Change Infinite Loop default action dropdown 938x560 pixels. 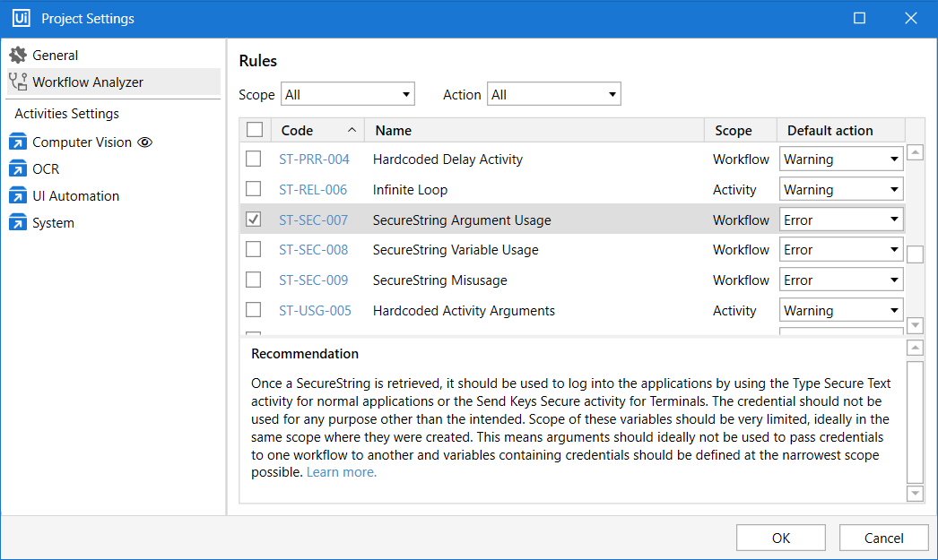pyautogui.click(x=840, y=190)
